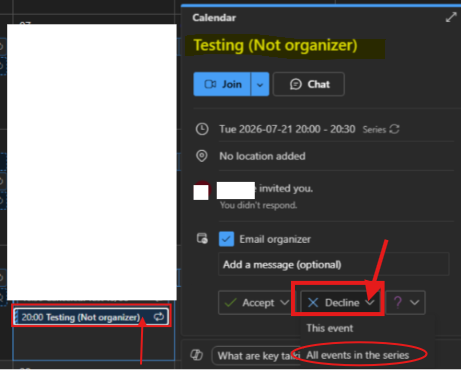Uncheck the Email organizer checkbox
Image resolution: width=461 pixels, height=370 pixels.
tap(226, 239)
